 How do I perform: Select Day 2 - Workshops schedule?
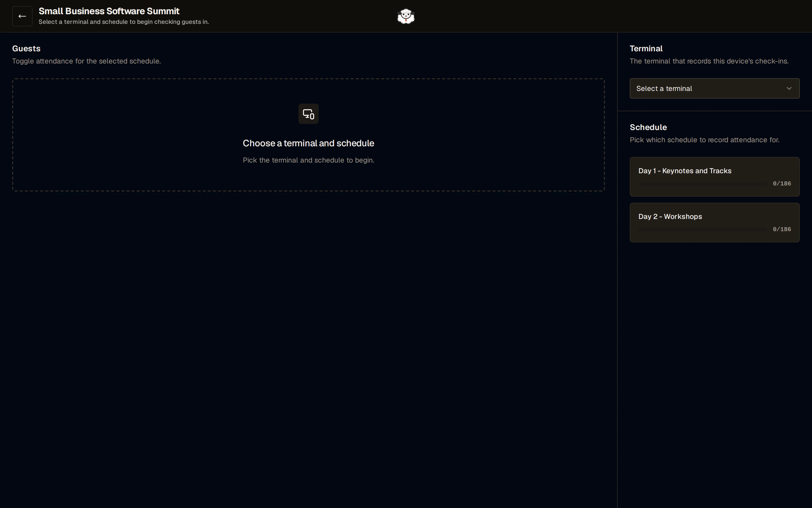click(714, 223)
